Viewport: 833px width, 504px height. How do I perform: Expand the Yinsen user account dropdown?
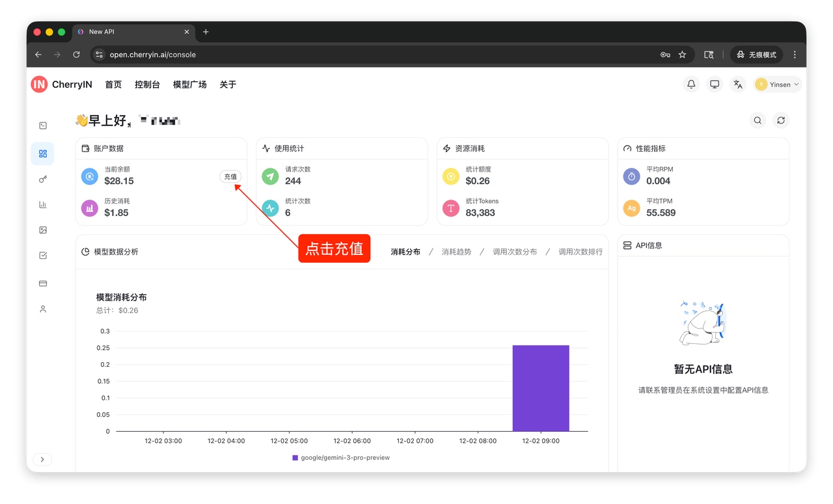[x=778, y=85]
